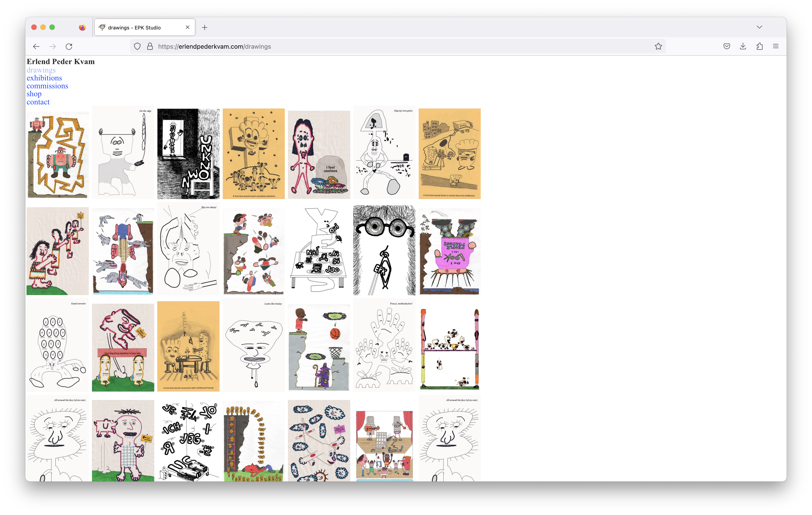Open the 'Looks like brainy' drawing thumbnail

tap(254, 345)
